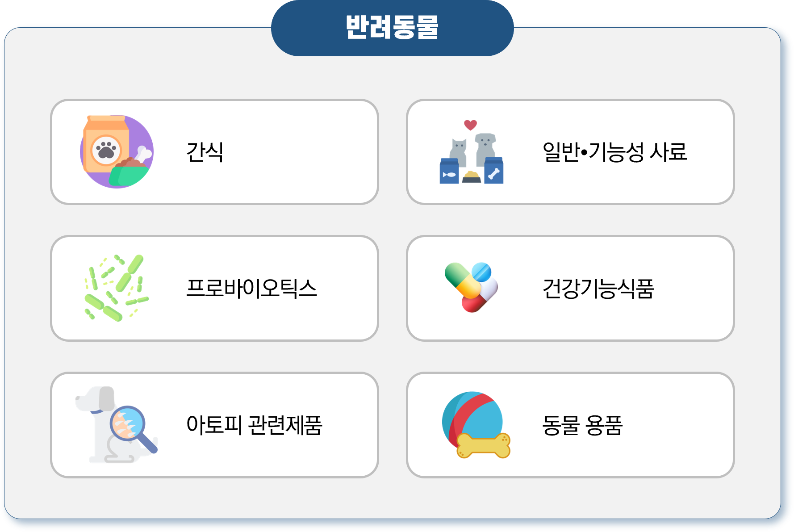Click the cat and dog feed icon
Screen dimensions: 794x532
472,152
